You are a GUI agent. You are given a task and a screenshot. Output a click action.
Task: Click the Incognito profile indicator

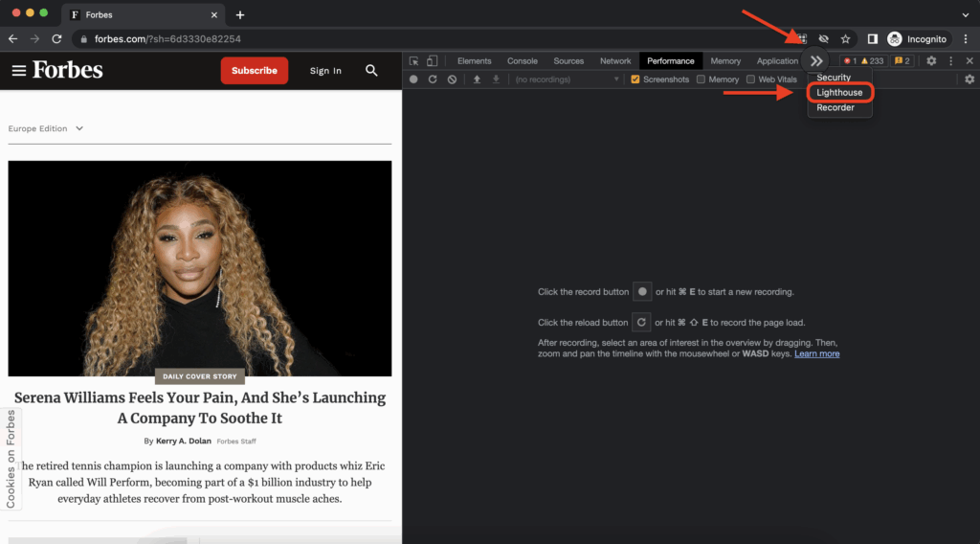918,38
